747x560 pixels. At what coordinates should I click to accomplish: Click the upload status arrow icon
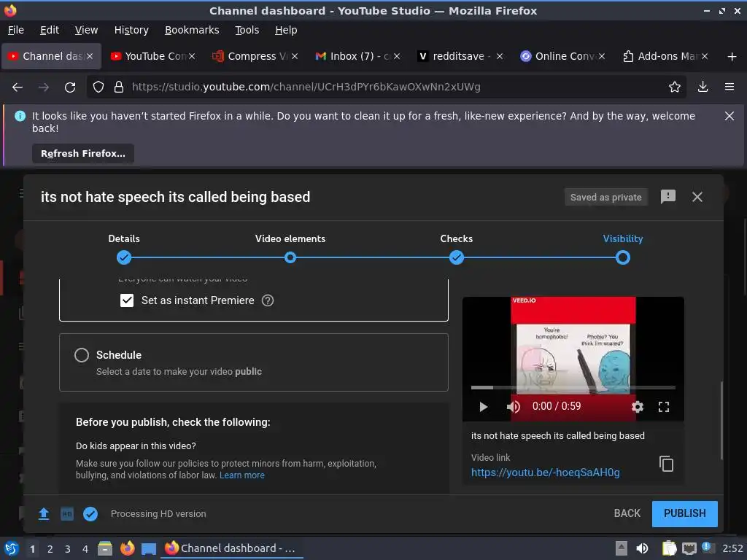pyautogui.click(x=44, y=514)
